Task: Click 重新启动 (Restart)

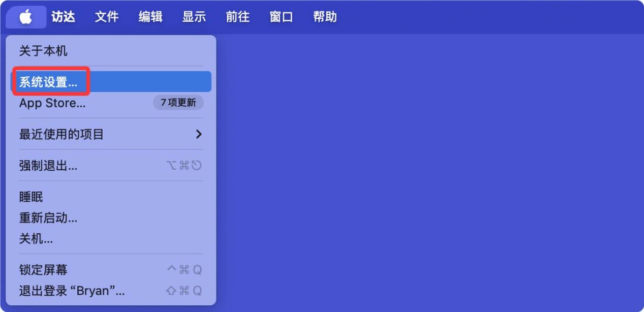Action: click(48, 218)
